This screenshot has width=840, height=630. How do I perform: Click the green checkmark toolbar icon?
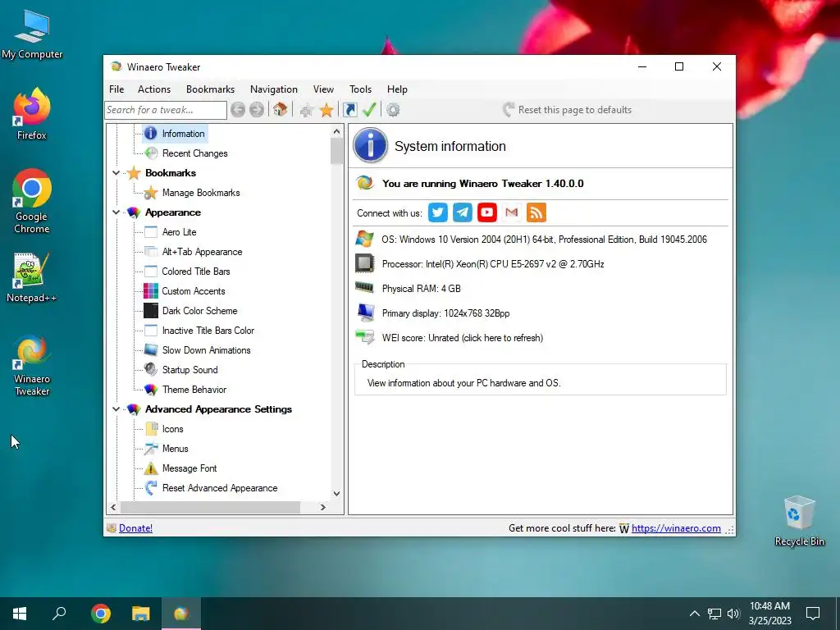pos(369,110)
